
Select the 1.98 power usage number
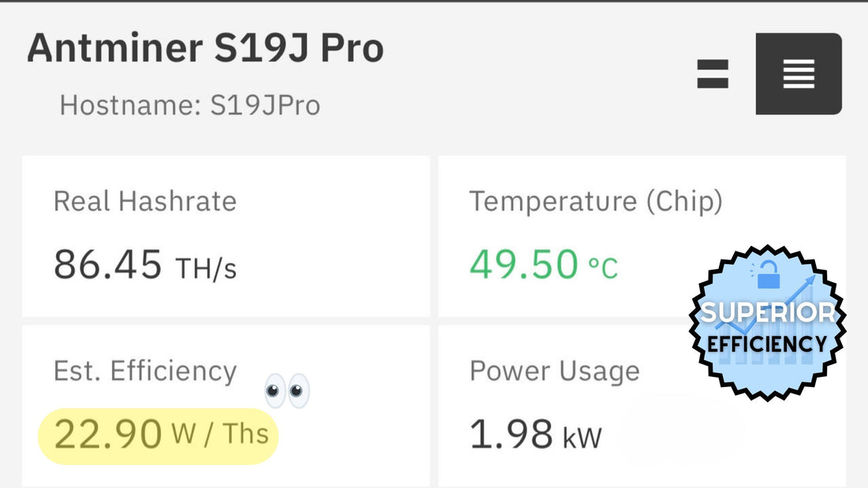click(511, 434)
